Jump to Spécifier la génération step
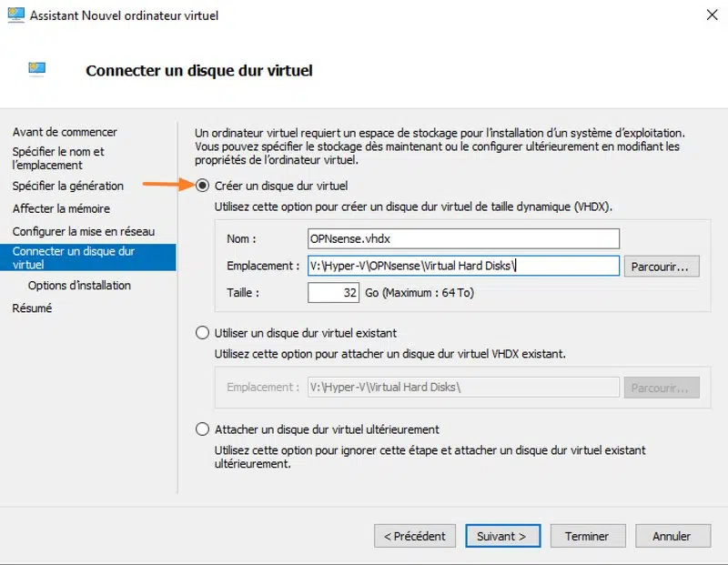The width and height of the screenshot is (728, 565). tap(68, 186)
